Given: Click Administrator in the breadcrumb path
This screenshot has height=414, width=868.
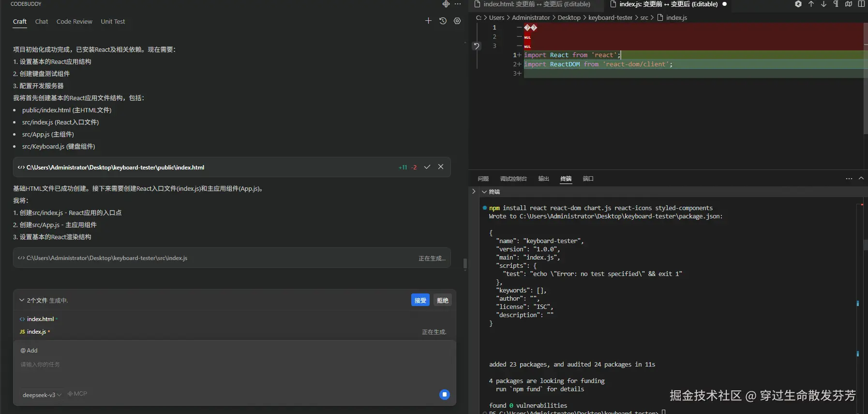Looking at the screenshot, I should [x=531, y=17].
